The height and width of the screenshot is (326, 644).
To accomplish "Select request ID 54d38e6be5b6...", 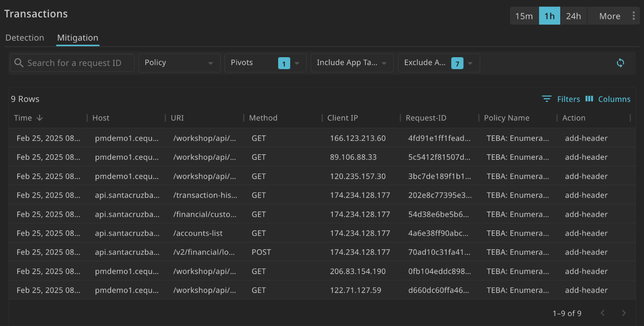I will click(x=438, y=214).
